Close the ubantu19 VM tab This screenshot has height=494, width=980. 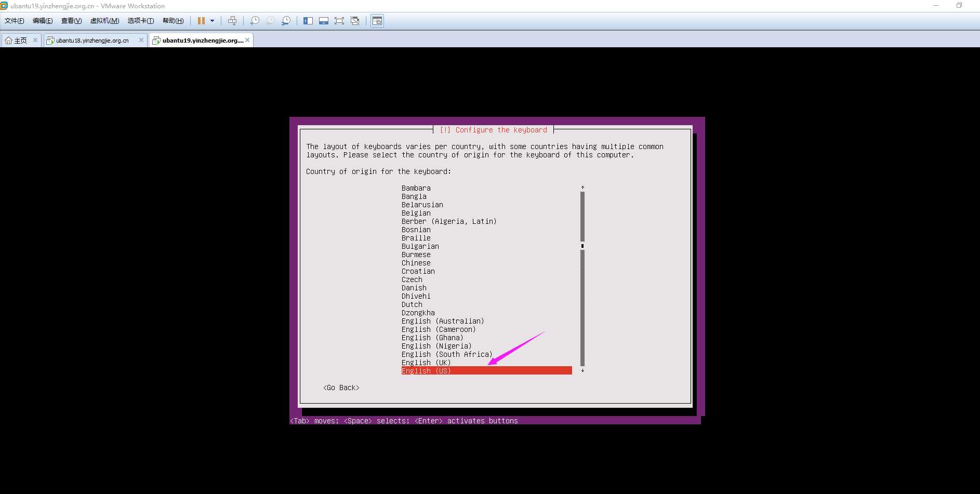point(247,40)
